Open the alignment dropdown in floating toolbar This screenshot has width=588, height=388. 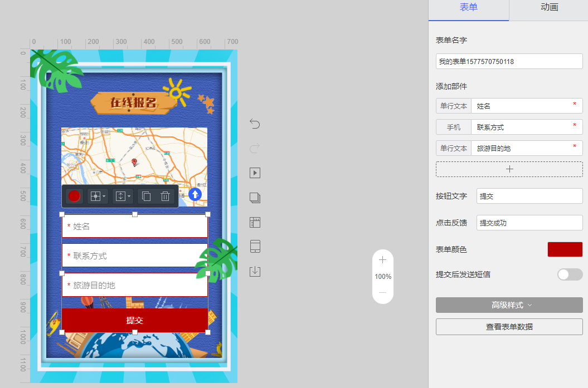pyautogui.click(x=98, y=196)
